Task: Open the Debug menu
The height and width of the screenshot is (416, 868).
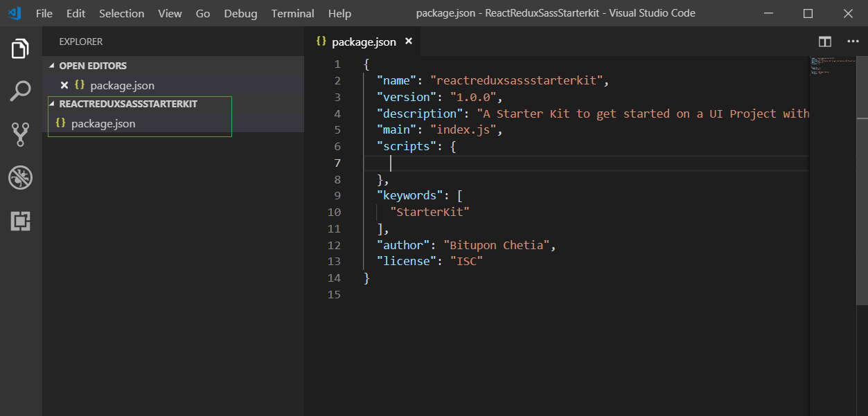Action: click(240, 13)
